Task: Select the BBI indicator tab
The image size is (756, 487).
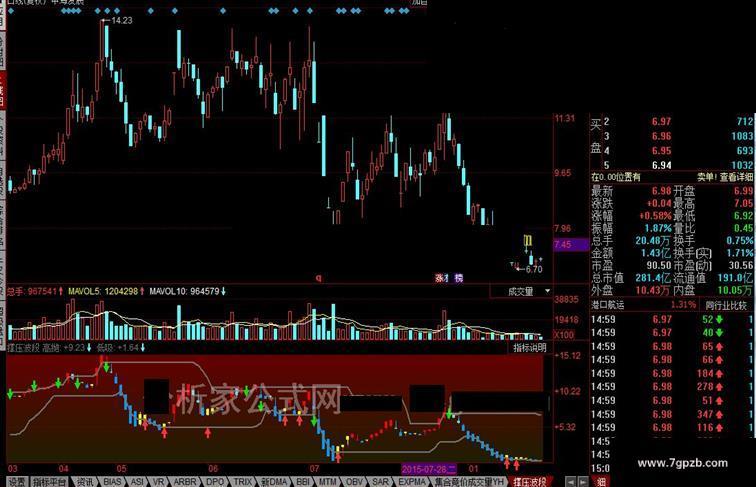Action: [x=303, y=482]
